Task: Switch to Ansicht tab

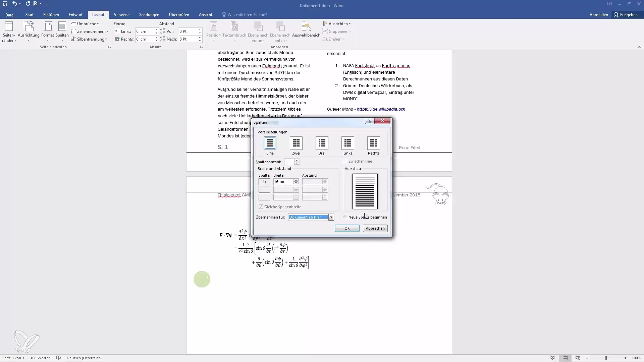Action: pyautogui.click(x=206, y=15)
